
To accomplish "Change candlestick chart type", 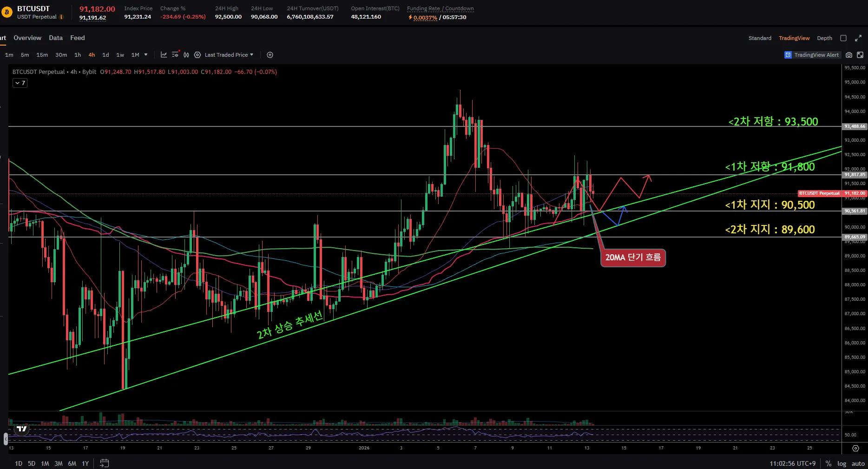I will [186, 55].
